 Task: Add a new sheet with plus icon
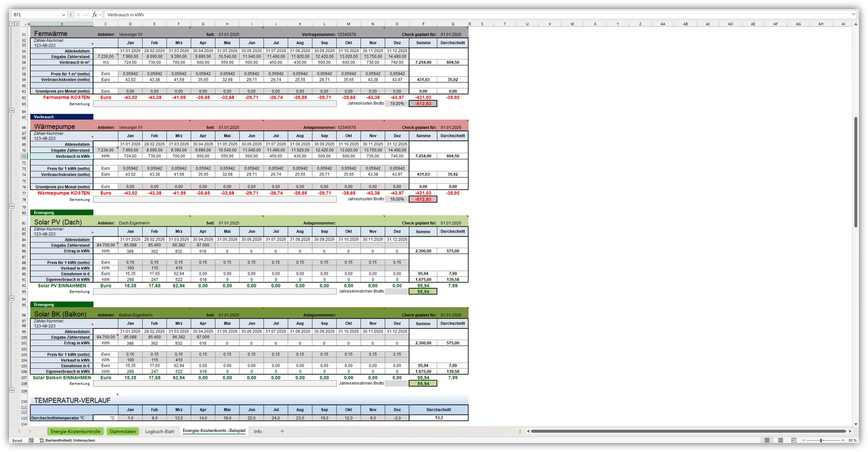[282, 431]
